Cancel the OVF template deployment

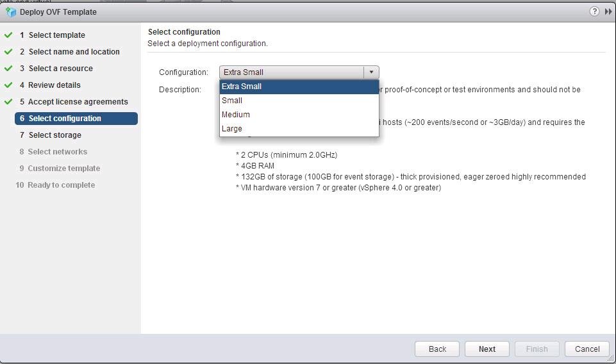click(x=587, y=349)
